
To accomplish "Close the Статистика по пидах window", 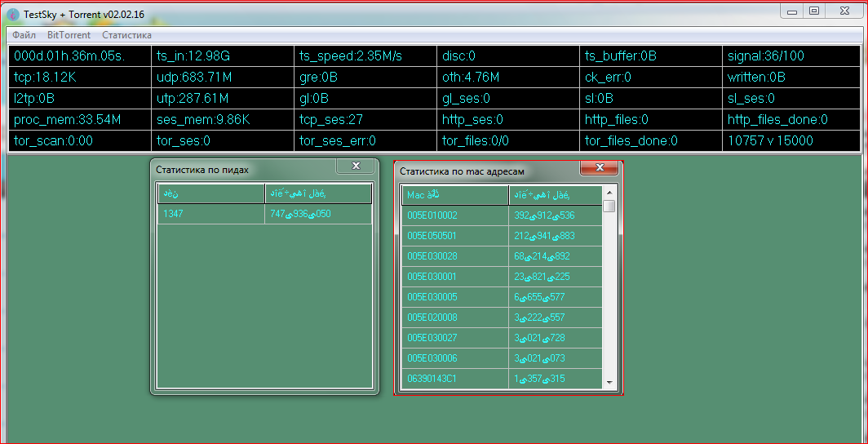I will [x=356, y=166].
